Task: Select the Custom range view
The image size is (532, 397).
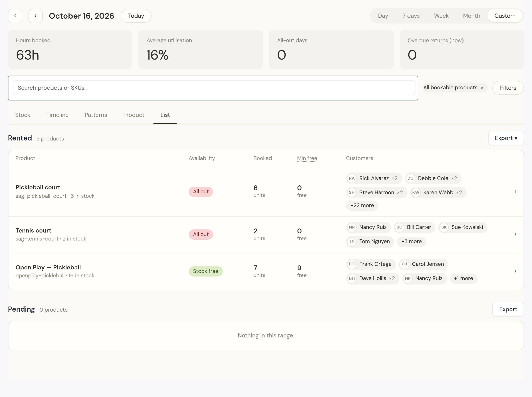Action: point(505,16)
